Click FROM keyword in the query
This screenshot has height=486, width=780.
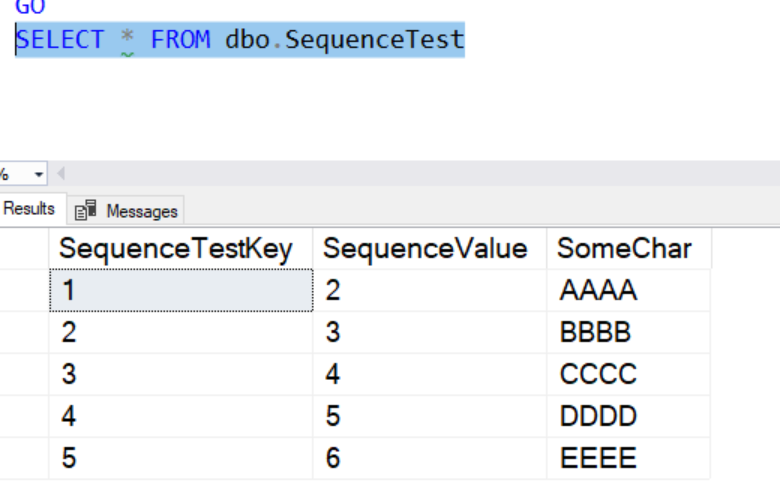180,40
